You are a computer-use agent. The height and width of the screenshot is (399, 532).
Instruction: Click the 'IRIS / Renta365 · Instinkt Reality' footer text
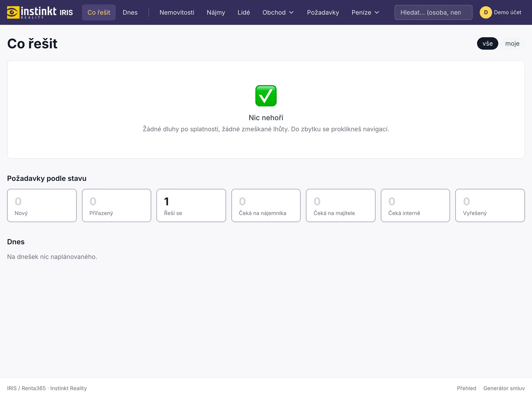pos(47,388)
